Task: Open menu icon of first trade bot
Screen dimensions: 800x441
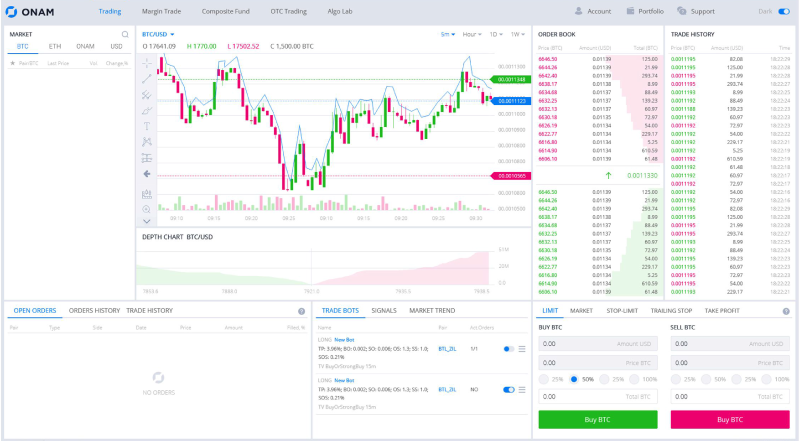Action: coord(522,349)
